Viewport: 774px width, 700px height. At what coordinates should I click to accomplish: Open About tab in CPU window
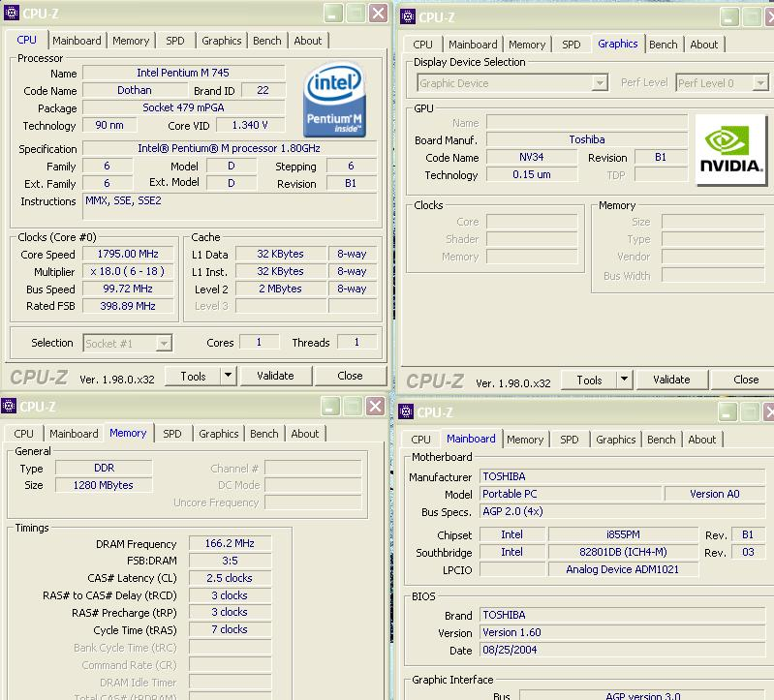click(x=307, y=41)
